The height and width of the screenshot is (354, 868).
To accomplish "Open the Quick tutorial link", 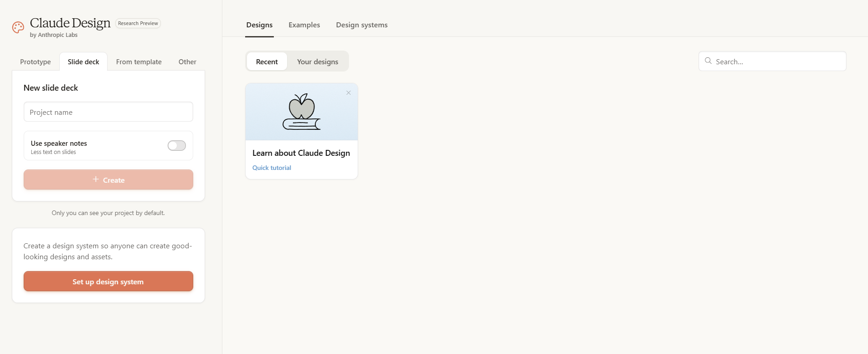I will tap(272, 168).
